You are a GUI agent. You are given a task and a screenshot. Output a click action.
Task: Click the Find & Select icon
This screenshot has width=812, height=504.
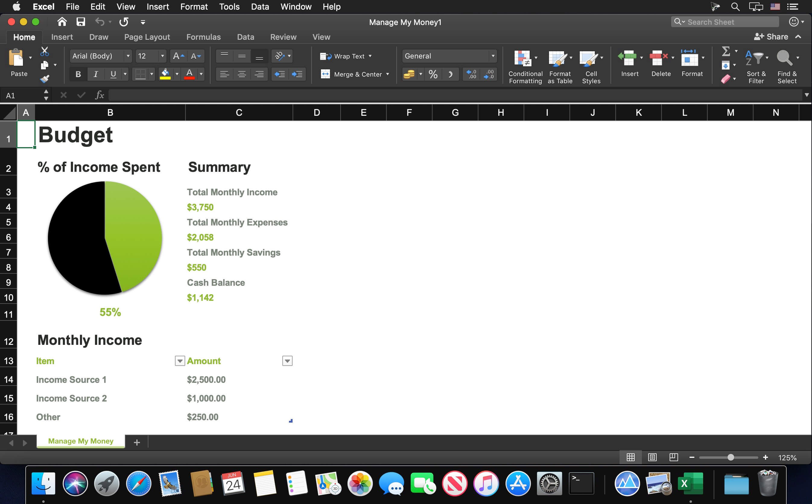click(787, 65)
